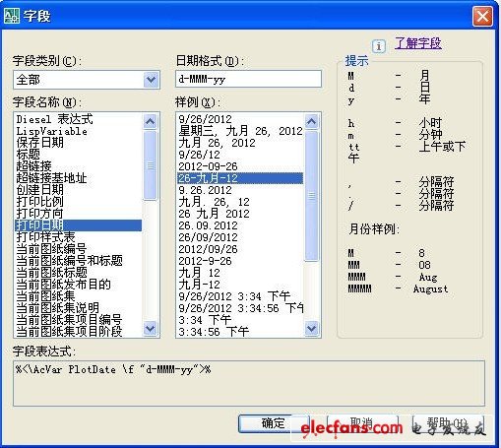Click sample list scroll up arrow

click(x=311, y=121)
